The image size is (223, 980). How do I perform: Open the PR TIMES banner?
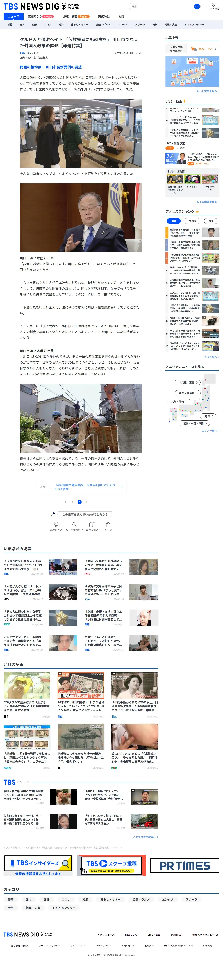(x=185, y=865)
